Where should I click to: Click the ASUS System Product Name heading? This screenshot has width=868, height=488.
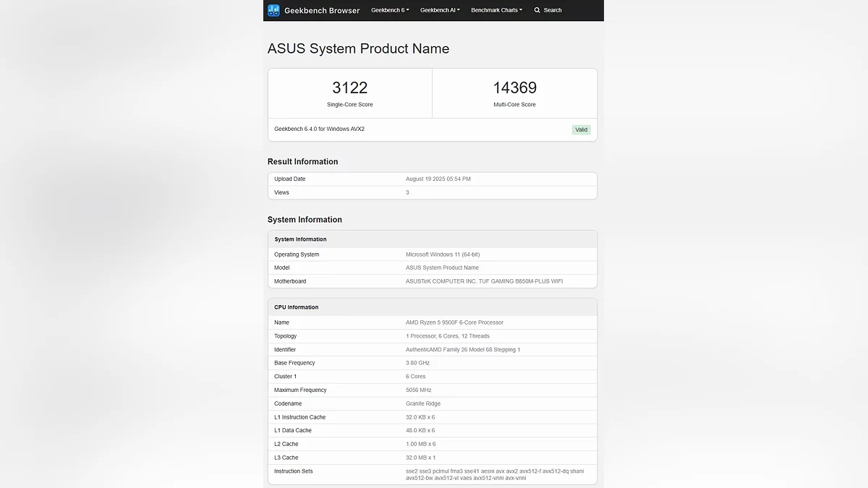click(358, 48)
